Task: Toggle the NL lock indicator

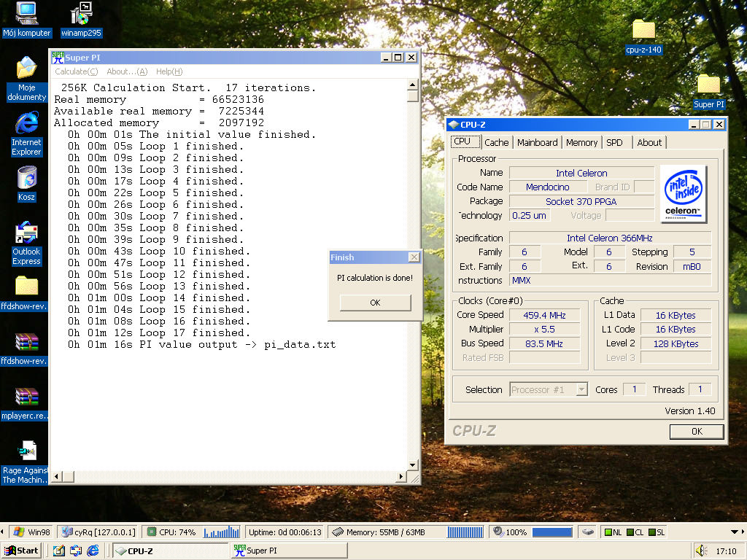Action: [613, 532]
